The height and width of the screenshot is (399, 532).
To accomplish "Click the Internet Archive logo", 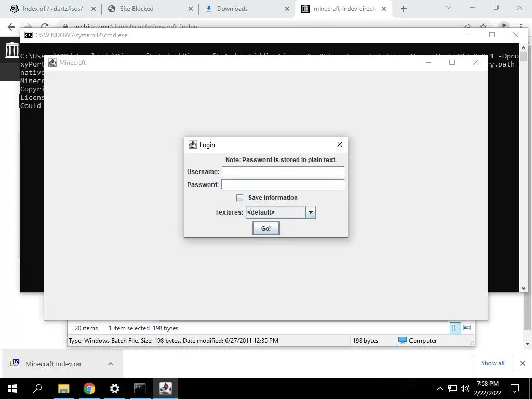I will [x=12, y=50].
